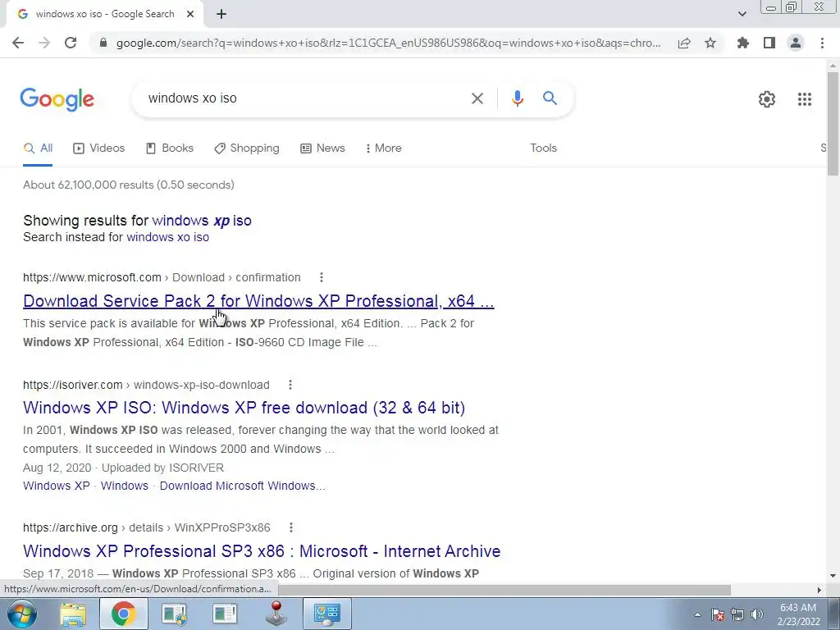Click the horizontal scrollbar at page bottom
This screenshot has height=630, width=840.
(504, 590)
